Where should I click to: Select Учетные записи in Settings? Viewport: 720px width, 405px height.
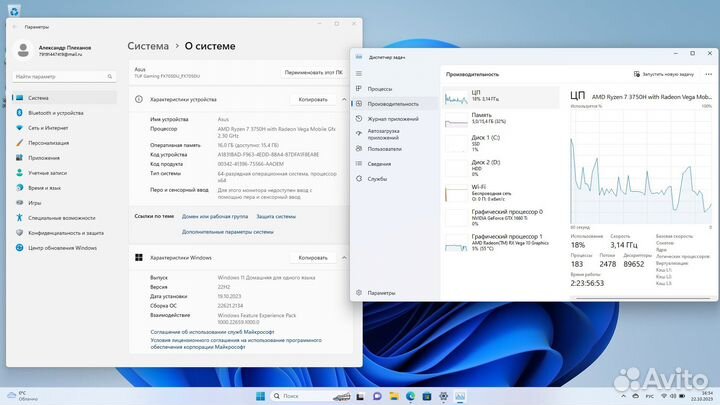tap(47, 173)
